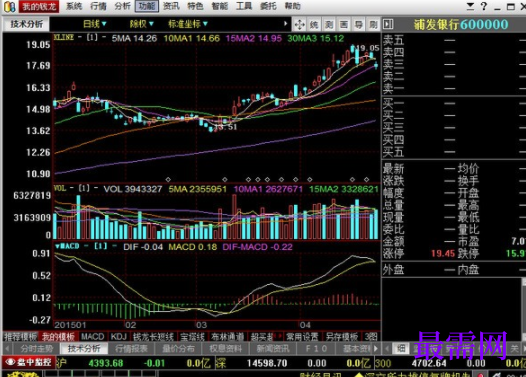Click the 30MA3 15.12 moving average label
The height and width of the screenshot is (377, 526).
pos(316,38)
